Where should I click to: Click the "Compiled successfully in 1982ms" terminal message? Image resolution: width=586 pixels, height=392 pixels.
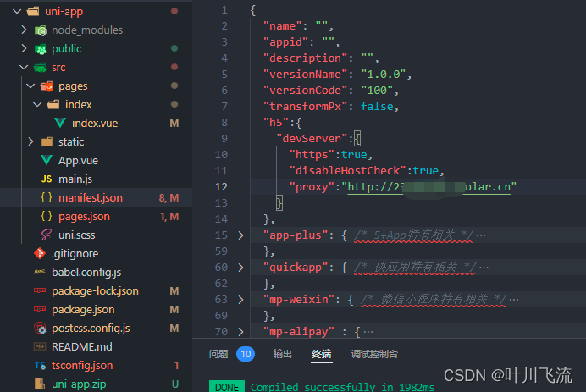tap(342, 387)
